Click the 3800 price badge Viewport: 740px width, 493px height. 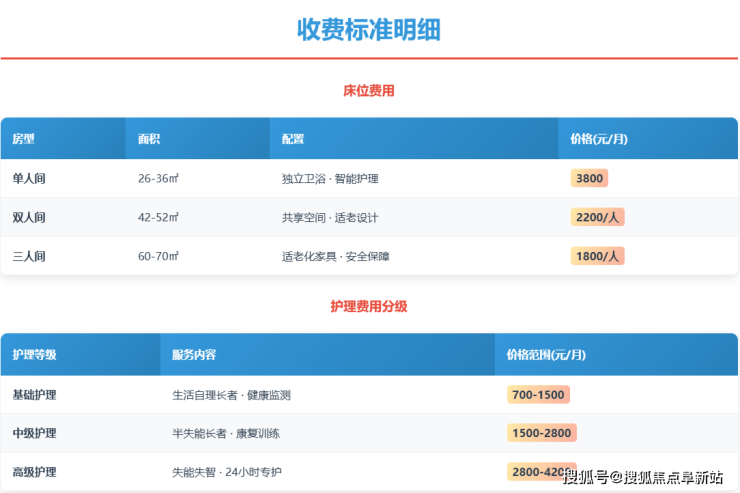coord(589,178)
